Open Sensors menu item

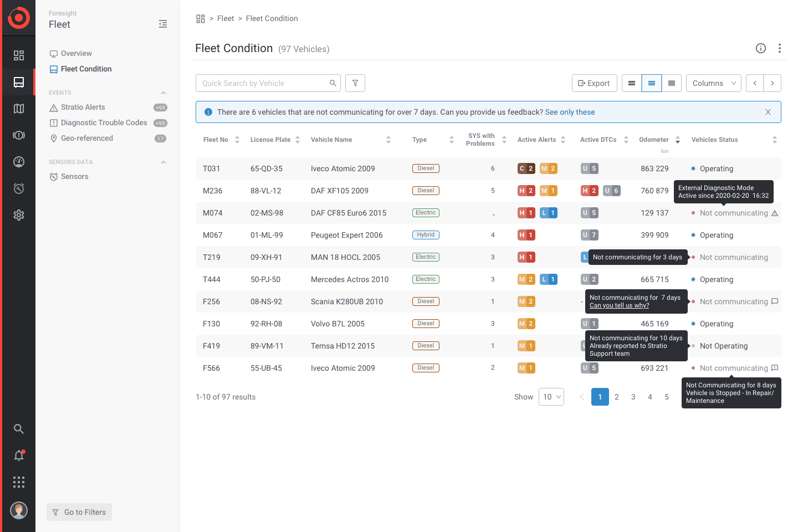pos(74,177)
